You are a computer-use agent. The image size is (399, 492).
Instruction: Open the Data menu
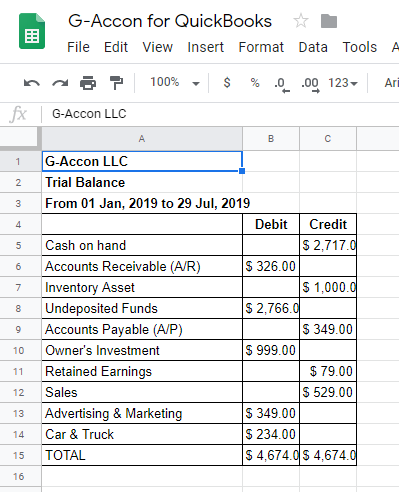(313, 47)
